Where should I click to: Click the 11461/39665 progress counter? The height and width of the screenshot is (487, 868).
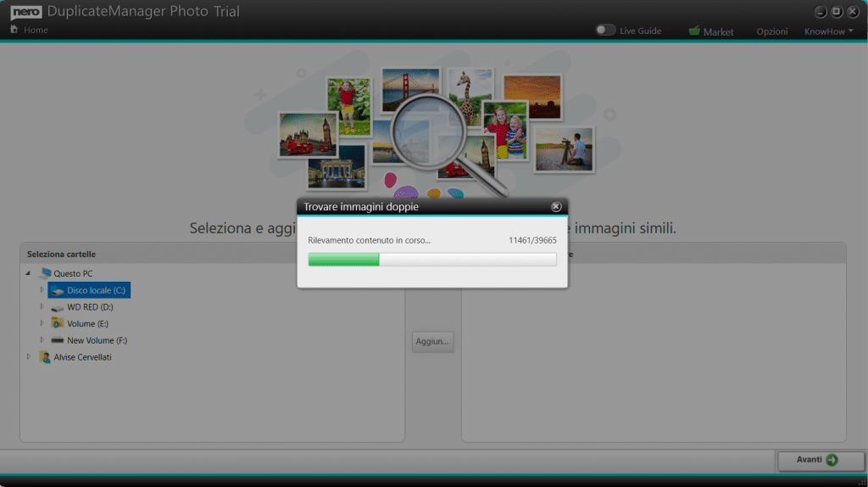[x=532, y=240]
